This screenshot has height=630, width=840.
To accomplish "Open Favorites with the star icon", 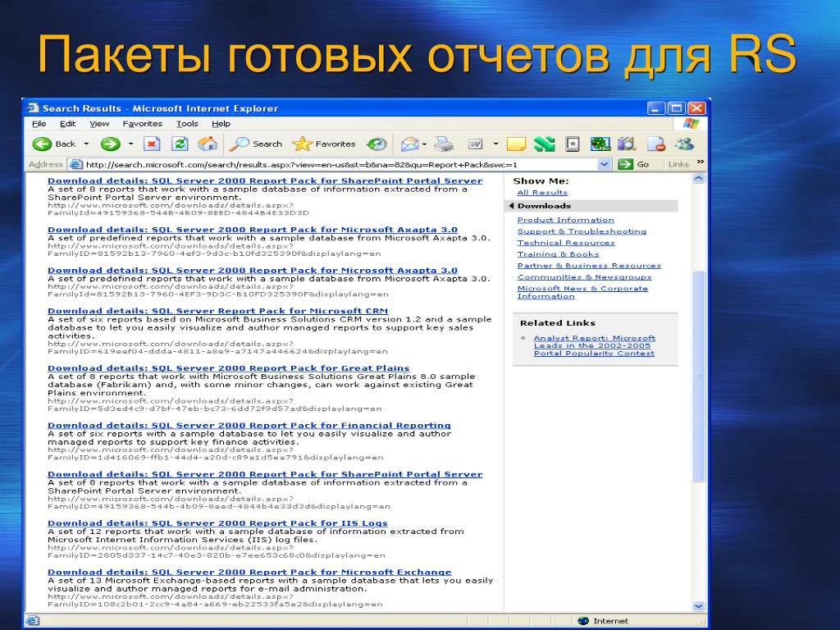I will [x=324, y=144].
